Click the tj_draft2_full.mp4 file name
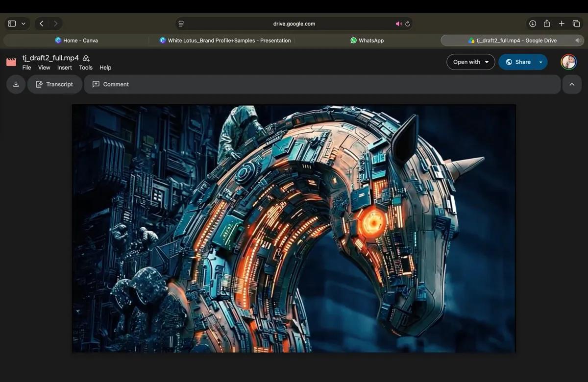This screenshot has height=382, width=588. coord(50,58)
